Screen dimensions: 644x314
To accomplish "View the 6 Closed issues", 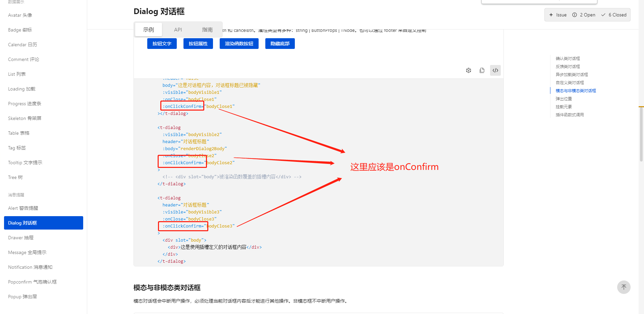I will (614, 15).
